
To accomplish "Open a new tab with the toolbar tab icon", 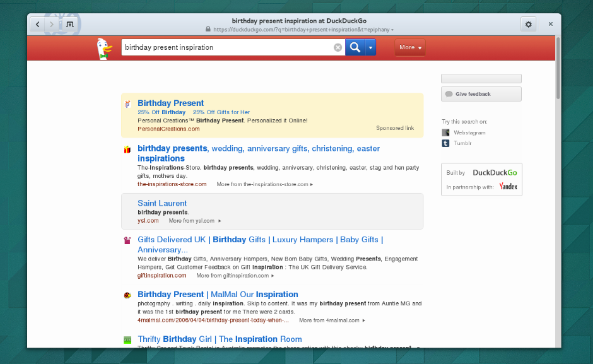I will tap(70, 25).
